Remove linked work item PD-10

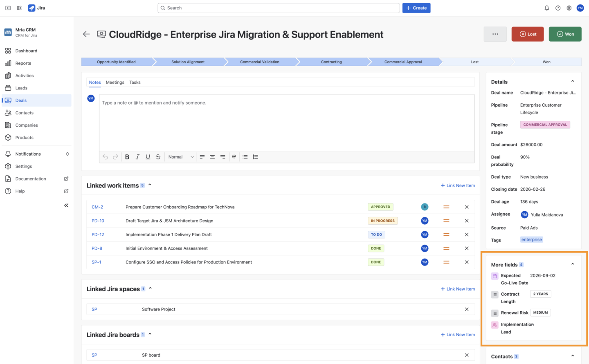(467, 221)
